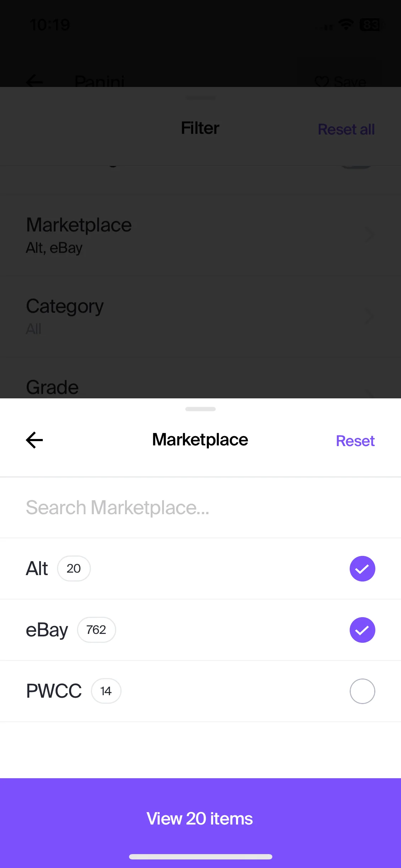This screenshot has height=868, width=401.
Task: Tap View 20 items button
Action: pyautogui.click(x=200, y=818)
